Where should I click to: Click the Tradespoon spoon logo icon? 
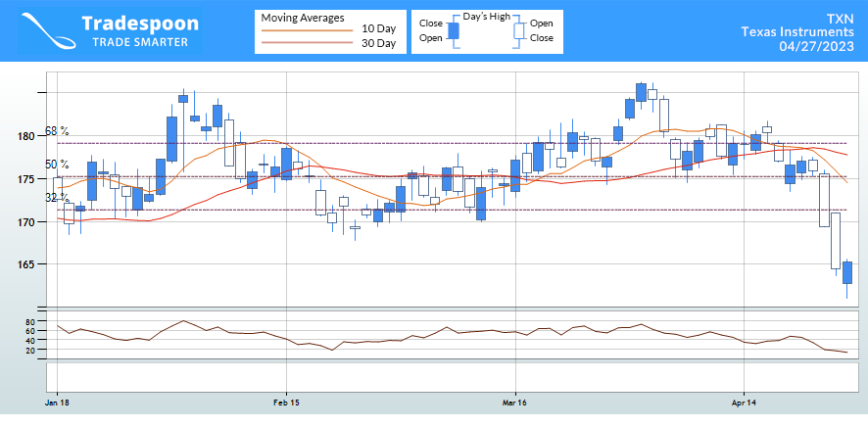coord(46,31)
